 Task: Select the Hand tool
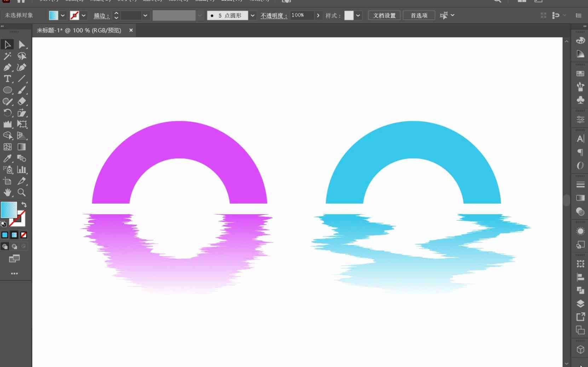(x=7, y=192)
